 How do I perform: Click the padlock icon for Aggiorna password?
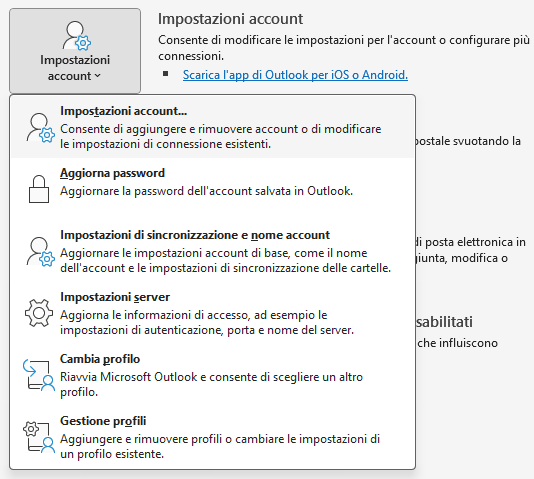[x=39, y=189]
